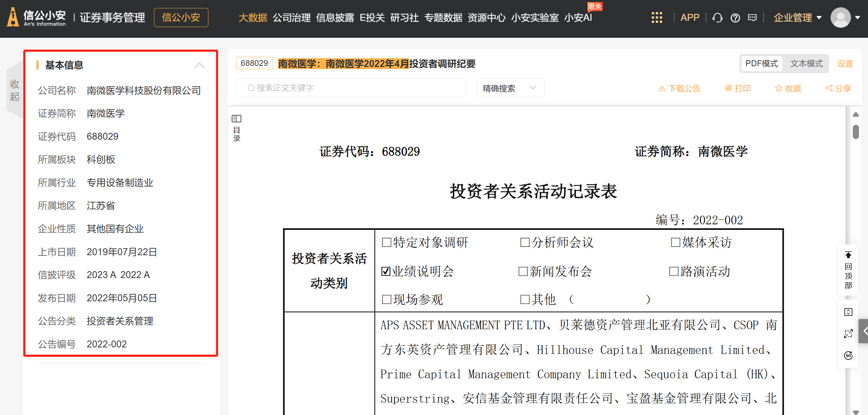The image size is (868, 415).
Task: Open the 小安实验室 menu
Action: [535, 18]
